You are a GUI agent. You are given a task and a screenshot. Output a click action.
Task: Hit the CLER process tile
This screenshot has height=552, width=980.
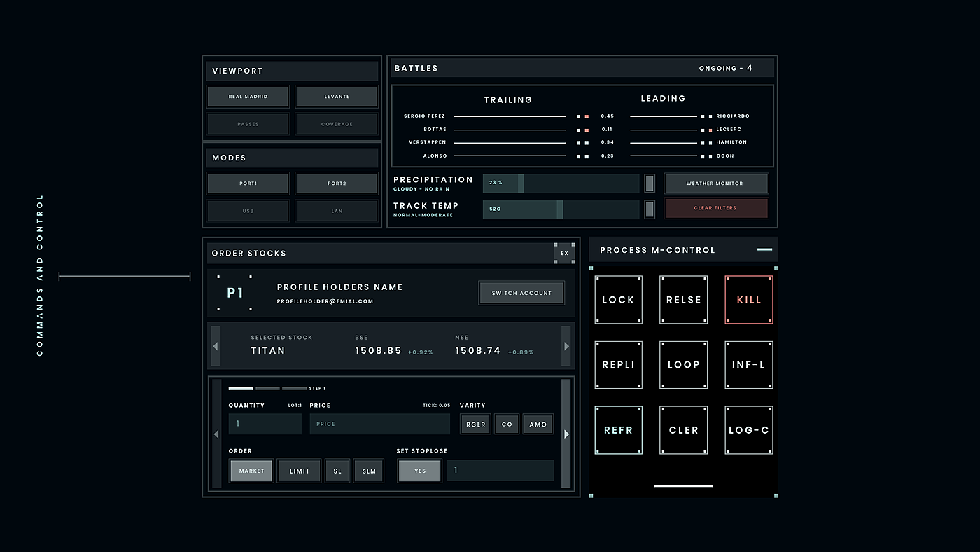683,430
